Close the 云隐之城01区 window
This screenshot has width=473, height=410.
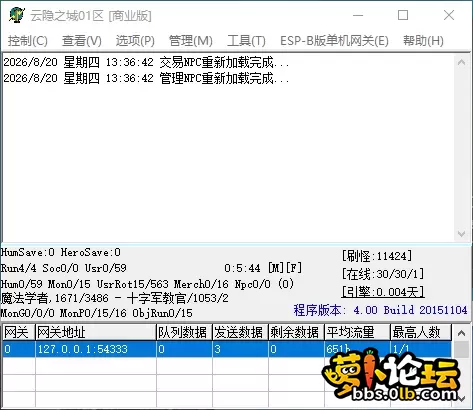pyautogui.click(x=449, y=15)
